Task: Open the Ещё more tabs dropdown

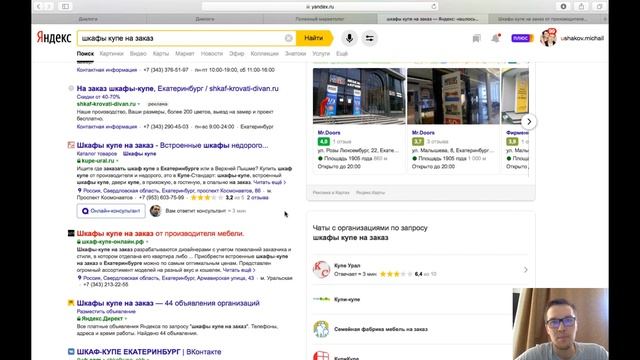Action: (342, 53)
